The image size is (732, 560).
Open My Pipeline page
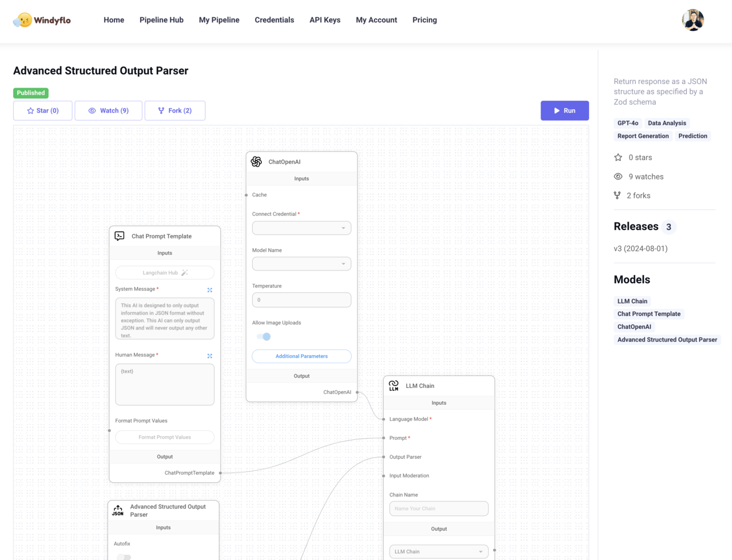219,20
